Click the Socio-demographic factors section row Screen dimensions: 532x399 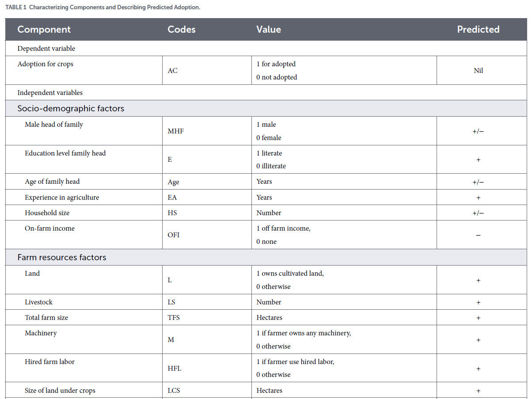266,108
